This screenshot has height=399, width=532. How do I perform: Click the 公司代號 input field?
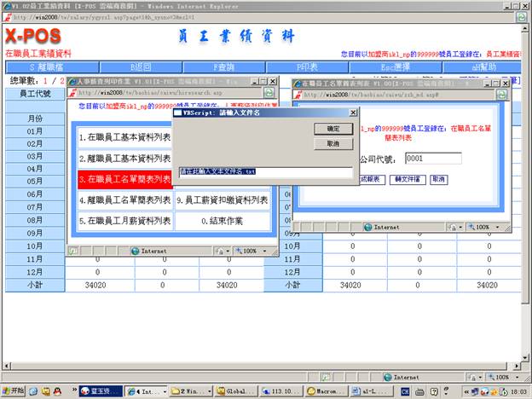point(432,158)
